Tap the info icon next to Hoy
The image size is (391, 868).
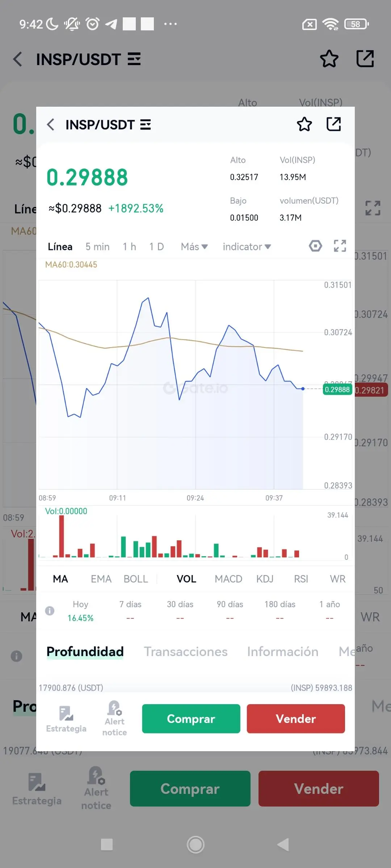point(50,611)
